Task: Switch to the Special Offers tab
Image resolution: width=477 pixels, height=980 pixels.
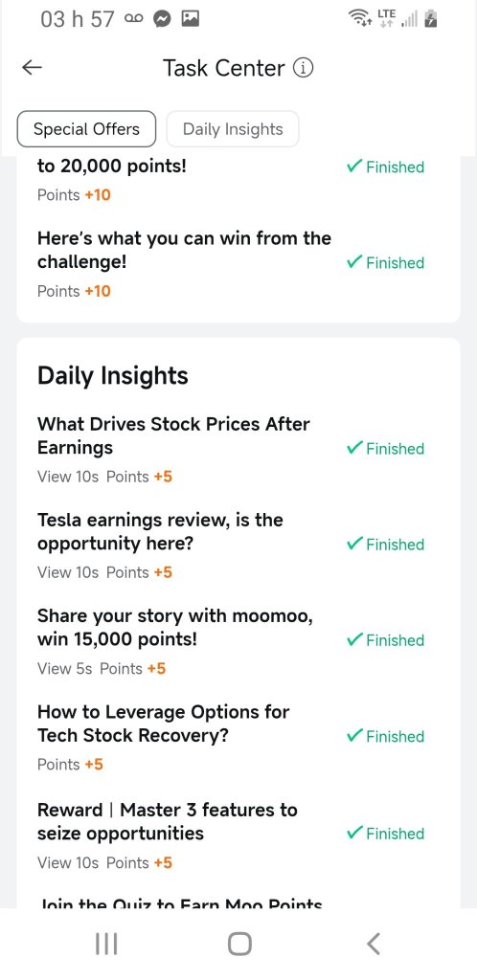Action: (86, 129)
